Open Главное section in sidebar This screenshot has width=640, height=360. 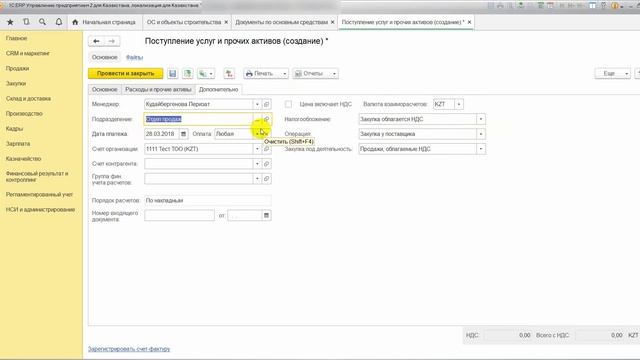click(16, 38)
